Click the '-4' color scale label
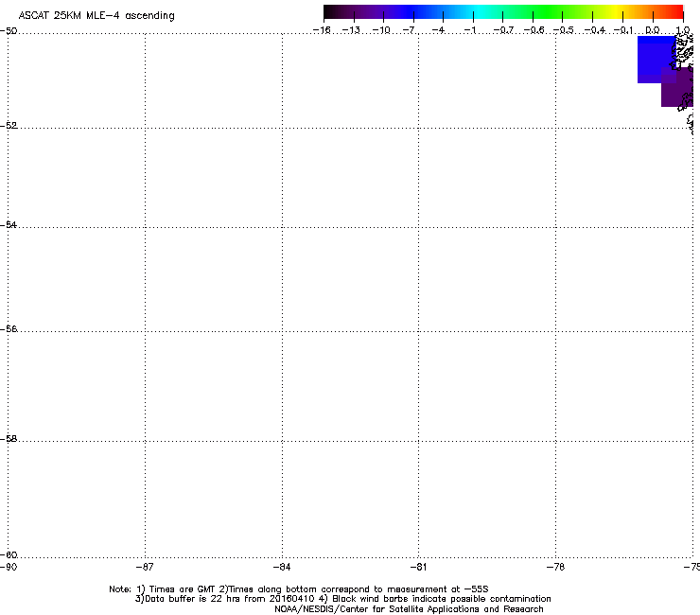700x615 pixels. 439,30
